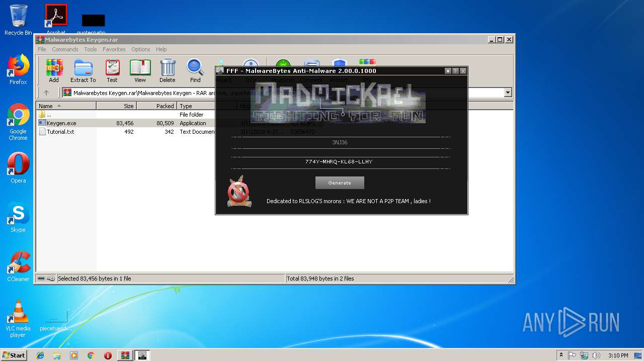Open media player from taskbar
Viewport: 644px width, 362px height.
[x=74, y=355]
